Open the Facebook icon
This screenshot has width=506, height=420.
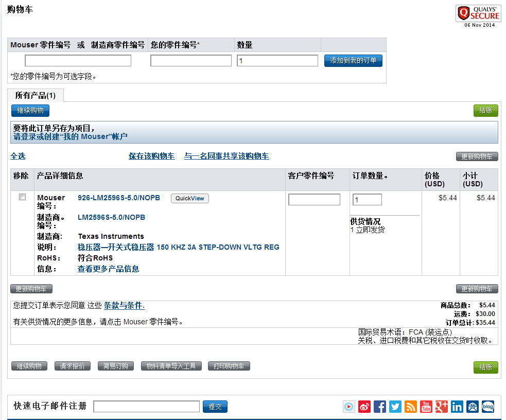click(380, 407)
